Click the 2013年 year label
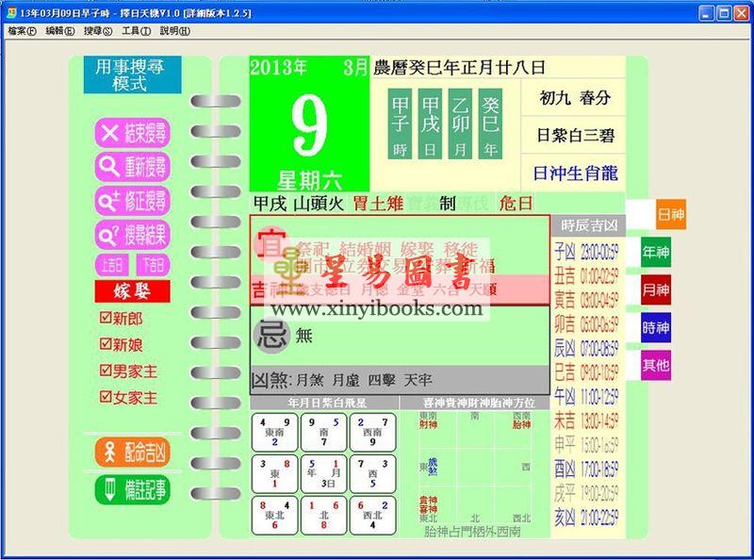Screen dimensions: 754x560 (278, 67)
